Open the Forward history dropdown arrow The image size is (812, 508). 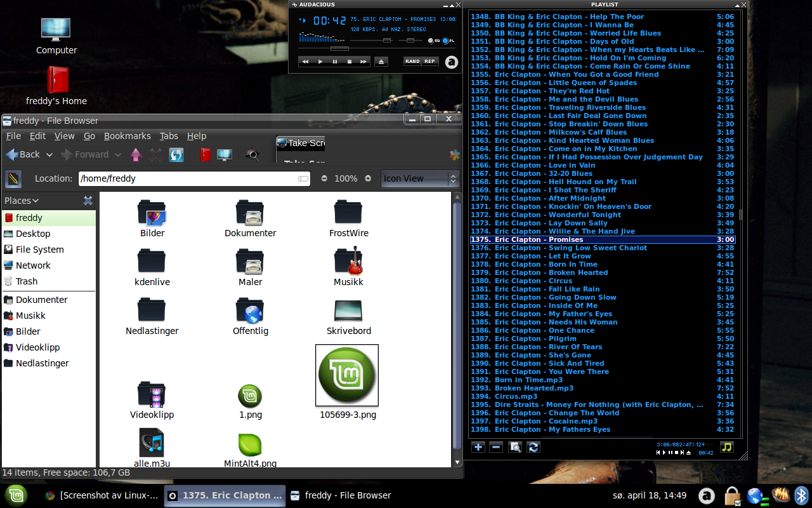(x=117, y=154)
